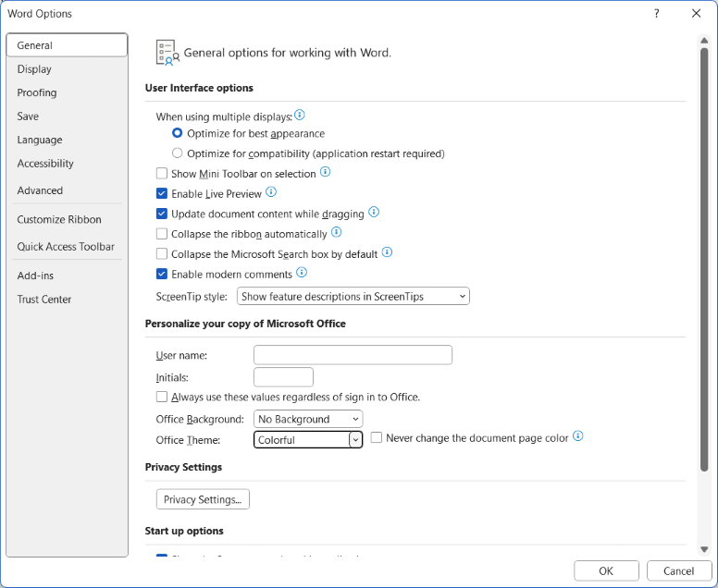718x588 pixels.
Task: Click info icon beside Enable modern comments
Action: tap(301, 273)
